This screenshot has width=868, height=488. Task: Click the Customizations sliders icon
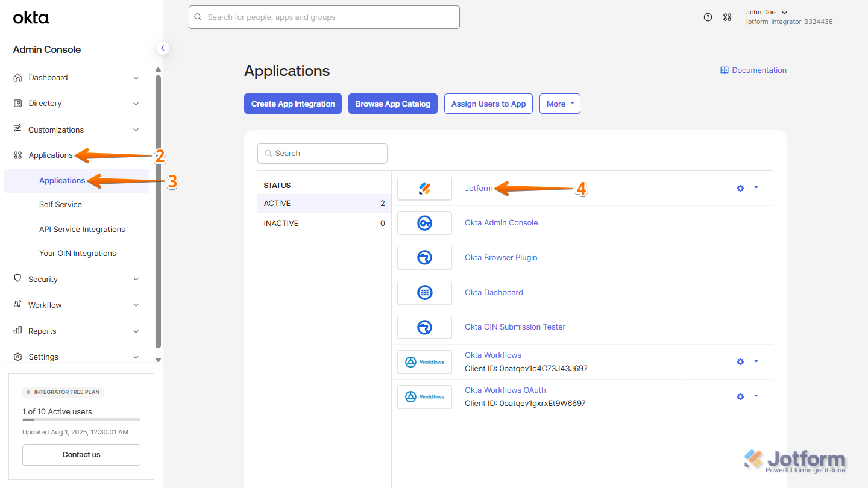(x=17, y=130)
